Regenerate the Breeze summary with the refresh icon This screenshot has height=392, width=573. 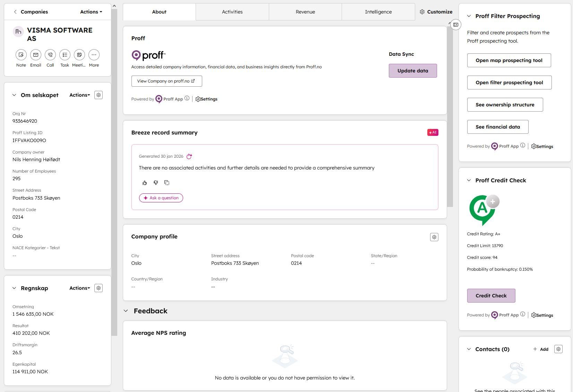click(189, 156)
